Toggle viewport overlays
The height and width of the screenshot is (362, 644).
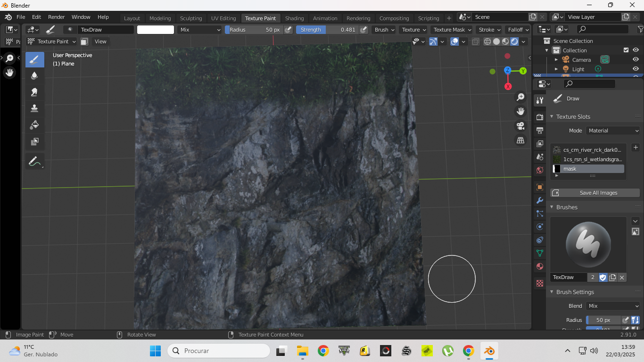(x=454, y=41)
